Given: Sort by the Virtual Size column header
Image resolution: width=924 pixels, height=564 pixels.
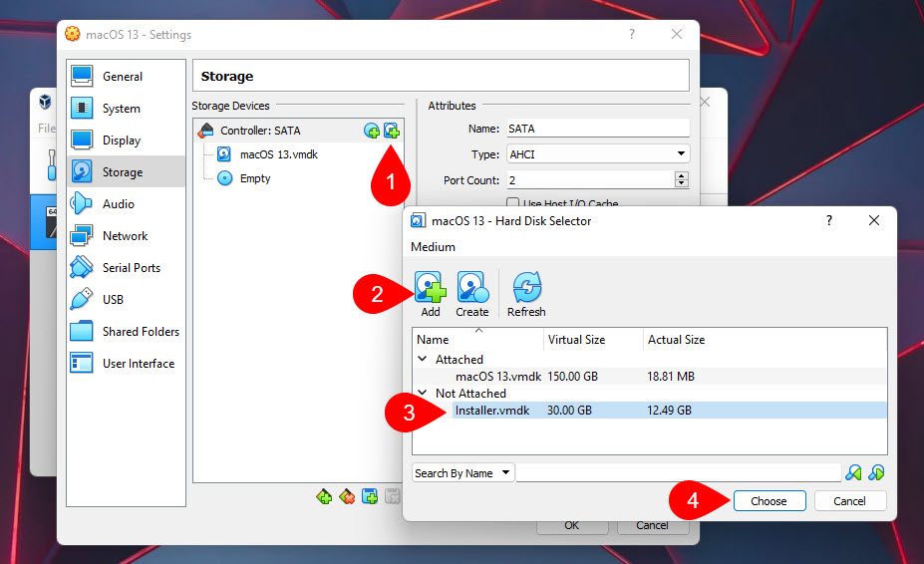Looking at the screenshot, I should tap(593, 340).
